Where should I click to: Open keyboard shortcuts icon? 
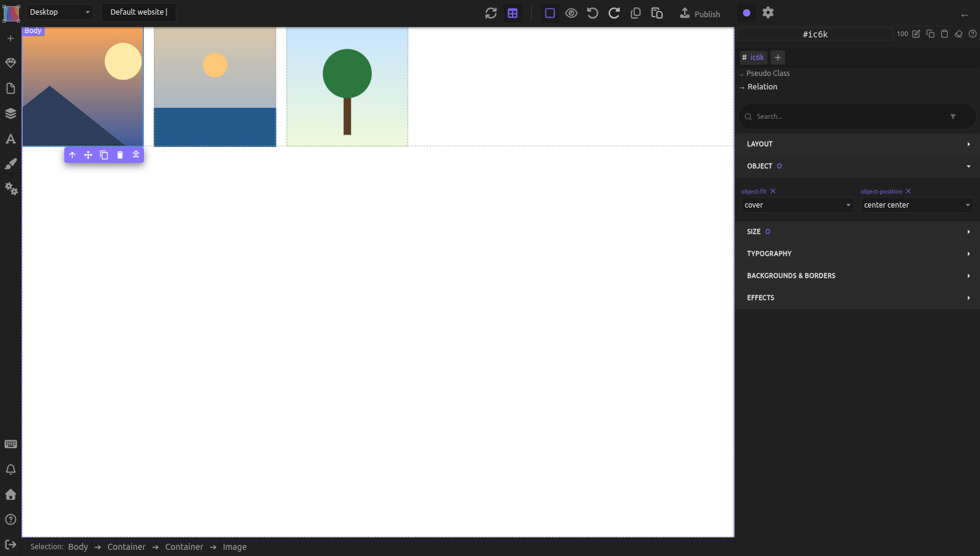[10, 445]
